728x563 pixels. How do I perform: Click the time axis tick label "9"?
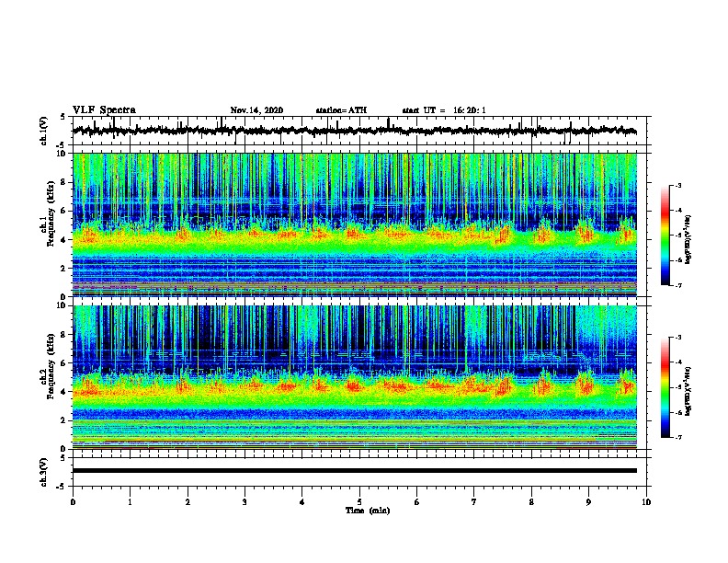[x=588, y=502]
